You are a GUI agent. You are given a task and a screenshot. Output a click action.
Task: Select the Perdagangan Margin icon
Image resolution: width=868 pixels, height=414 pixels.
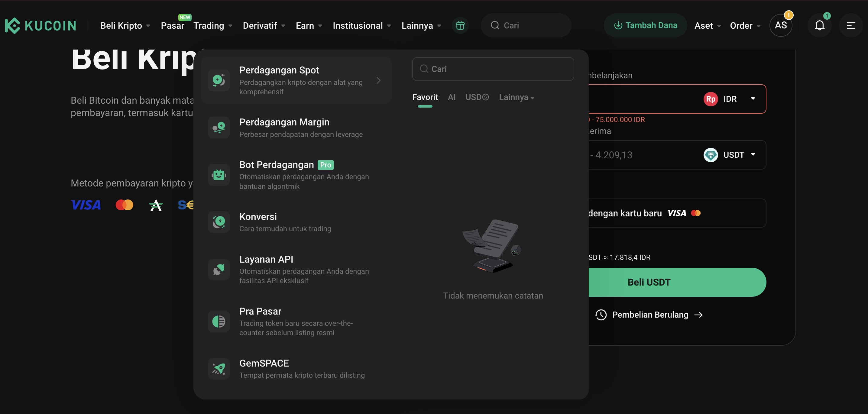pos(219,127)
